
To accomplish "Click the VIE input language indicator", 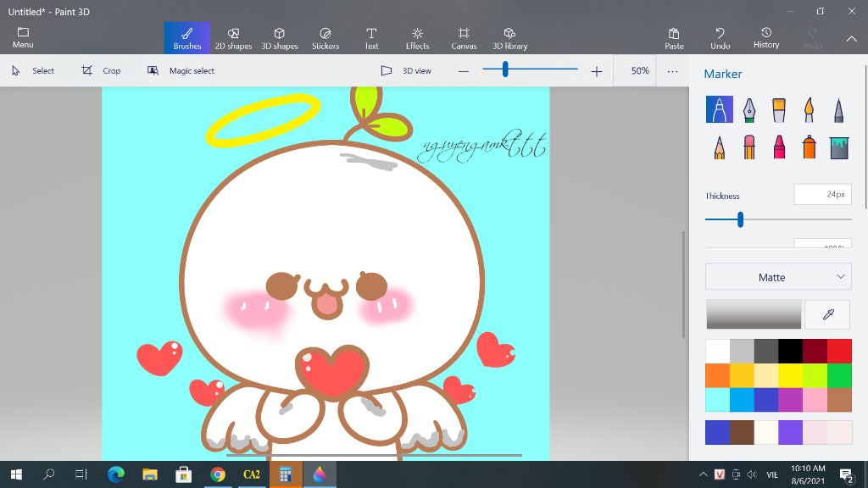I will coord(772,474).
